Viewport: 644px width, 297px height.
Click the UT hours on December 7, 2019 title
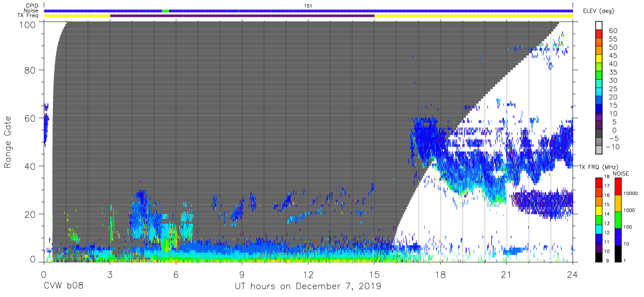coord(308,287)
